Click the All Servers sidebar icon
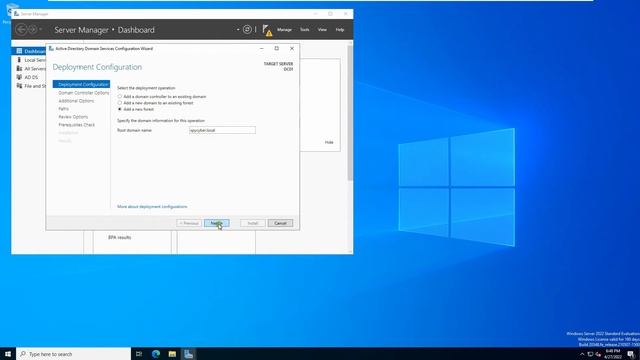 tap(19, 68)
